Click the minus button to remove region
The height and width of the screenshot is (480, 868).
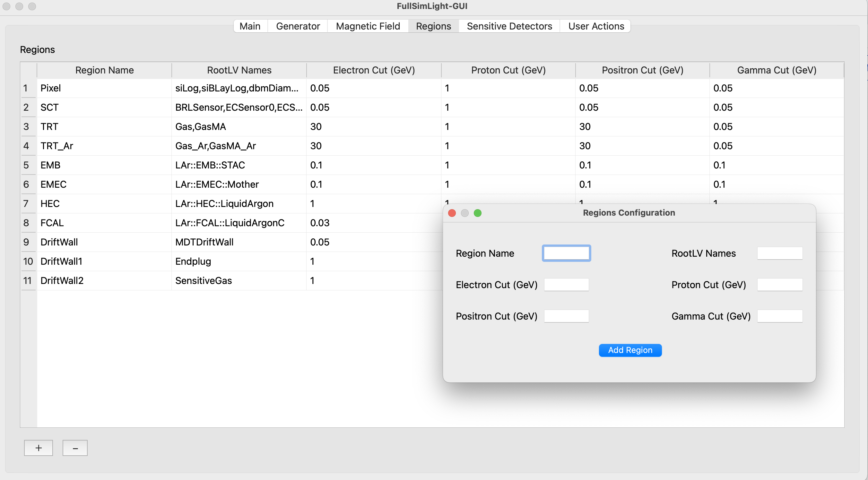pyautogui.click(x=75, y=448)
